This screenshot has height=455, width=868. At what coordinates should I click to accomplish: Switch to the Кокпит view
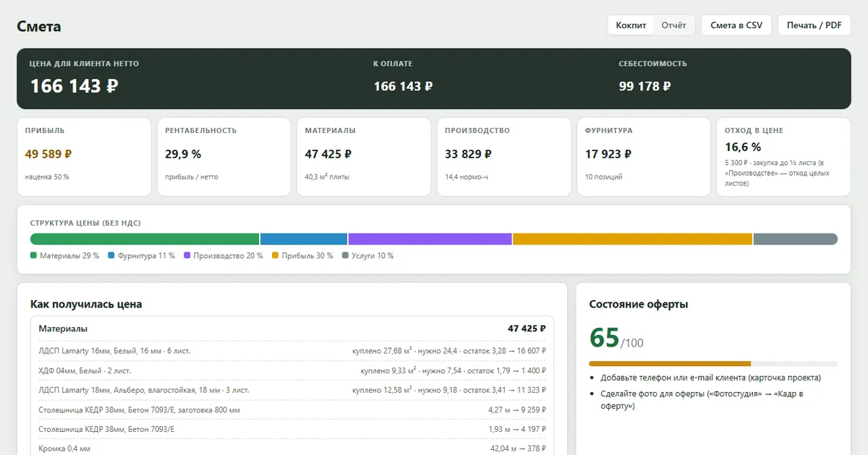[631, 25]
